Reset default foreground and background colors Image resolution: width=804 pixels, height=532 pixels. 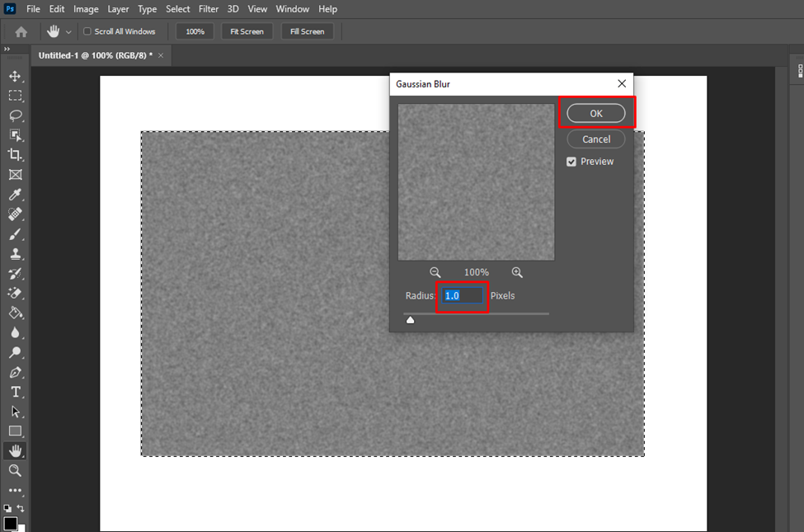(7, 508)
